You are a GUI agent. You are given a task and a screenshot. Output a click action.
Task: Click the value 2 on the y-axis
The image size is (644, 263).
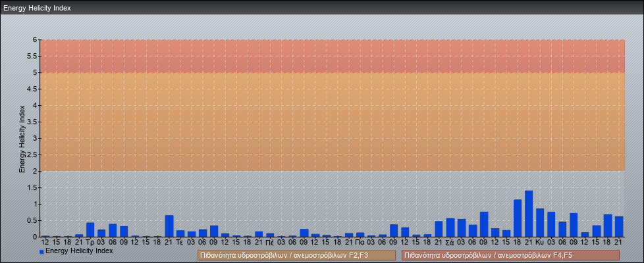(x=34, y=171)
